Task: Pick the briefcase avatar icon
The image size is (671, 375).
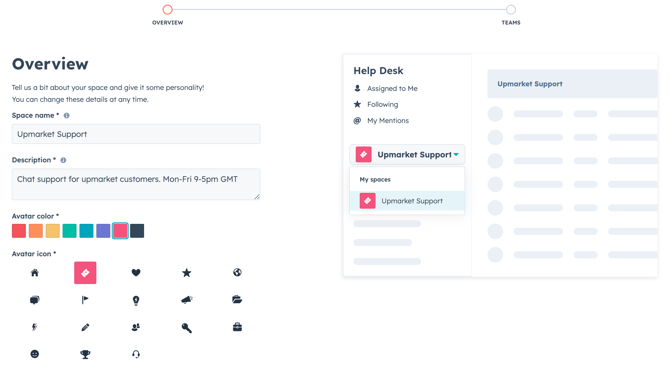Action: point(237,327)
